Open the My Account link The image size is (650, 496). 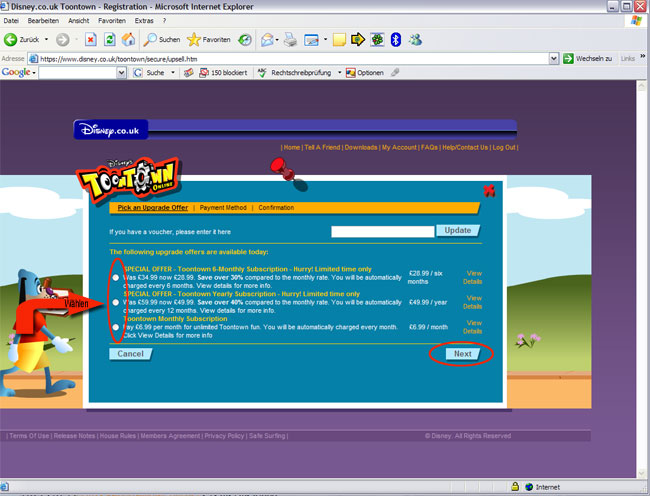tap(399, 148)
